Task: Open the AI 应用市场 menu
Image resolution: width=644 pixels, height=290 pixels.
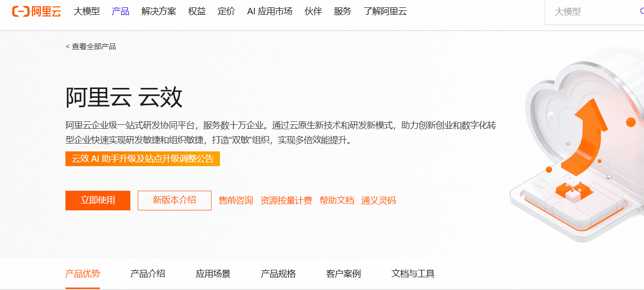Action: click(x=270, y=11)
